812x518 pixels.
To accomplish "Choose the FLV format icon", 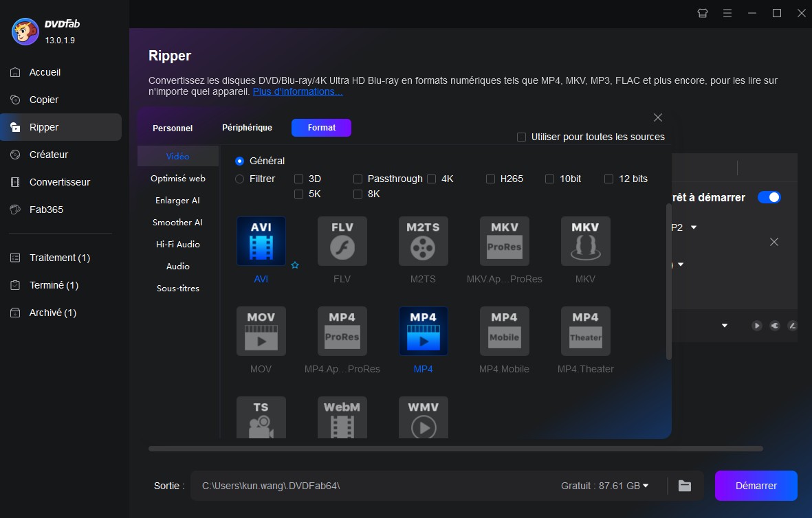I will click(x=342, y=241).
